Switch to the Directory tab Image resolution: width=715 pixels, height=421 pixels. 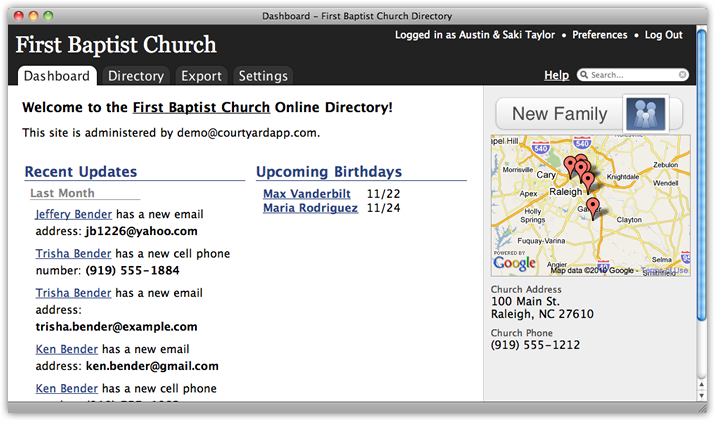coord(136,76)
